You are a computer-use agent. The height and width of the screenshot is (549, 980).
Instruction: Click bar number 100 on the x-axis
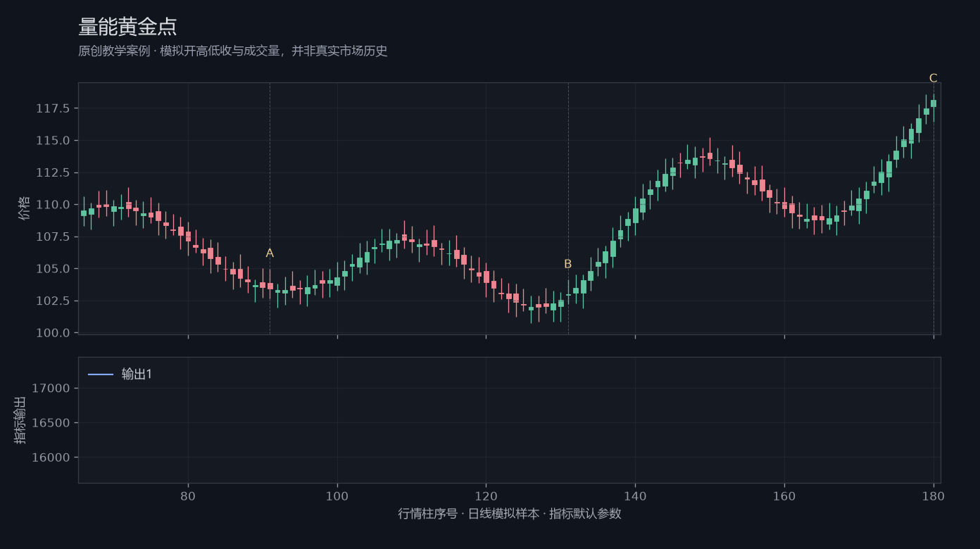(x=337, y=496)
